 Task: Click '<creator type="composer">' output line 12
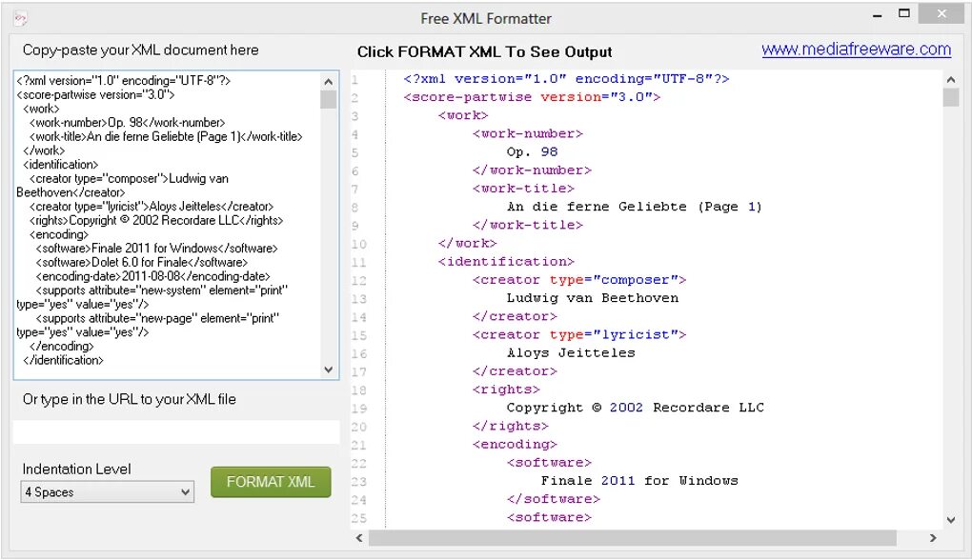(579, 280)
